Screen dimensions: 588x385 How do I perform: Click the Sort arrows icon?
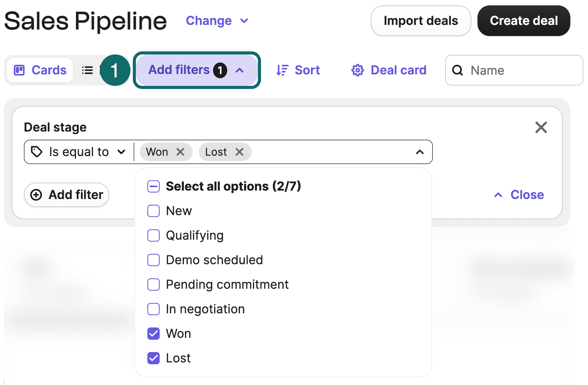[282, 70]
